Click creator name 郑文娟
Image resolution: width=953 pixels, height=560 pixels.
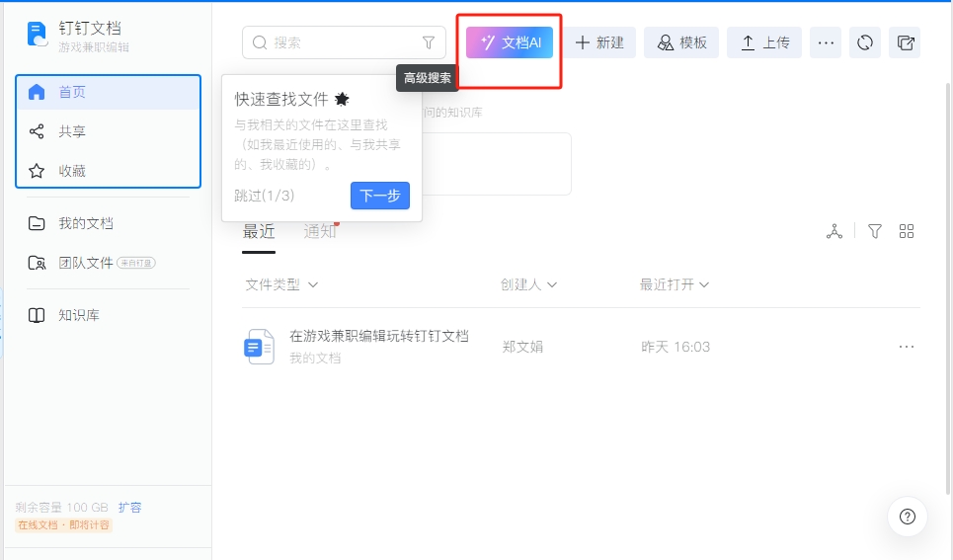pos(522,347)
